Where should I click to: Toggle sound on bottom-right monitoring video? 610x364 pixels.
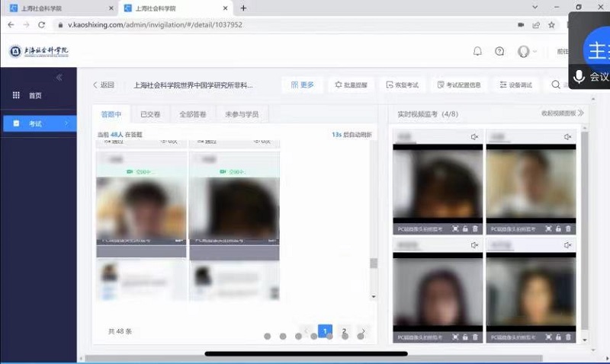567,245
